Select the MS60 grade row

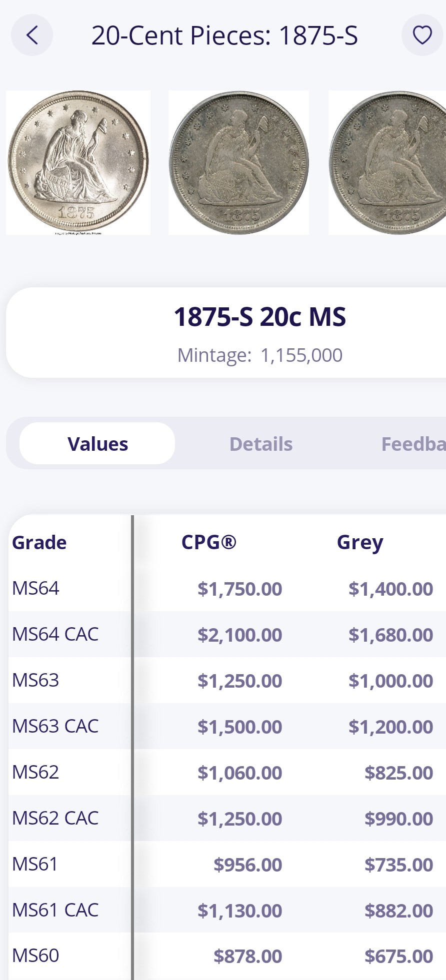coord(36,956)
